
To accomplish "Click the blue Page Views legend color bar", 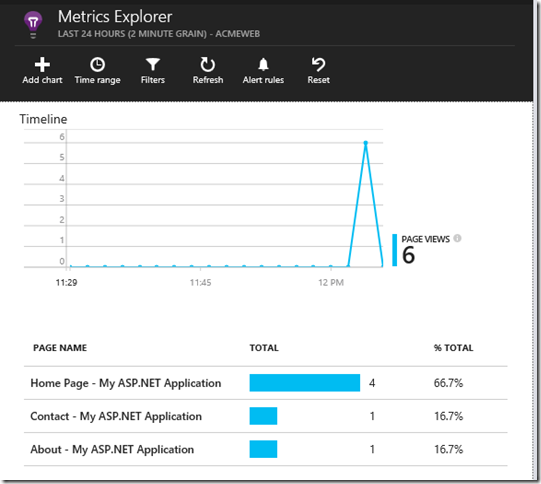I will (x=394, y=250).
